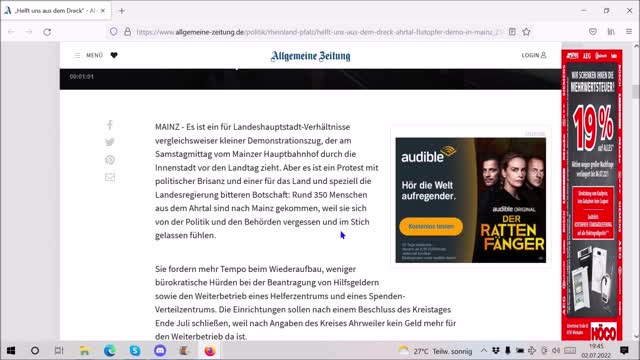Image resolution: width=640 pixels, height=360 pixels.
Task: Expand hidden system tray icons chevron
Action: 484,351
